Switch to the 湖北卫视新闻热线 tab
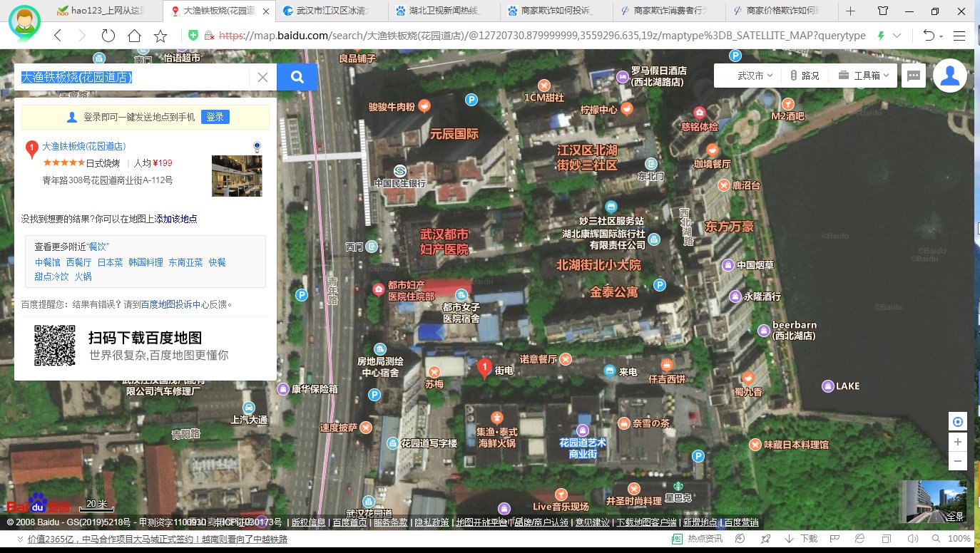 pos(439,11)
